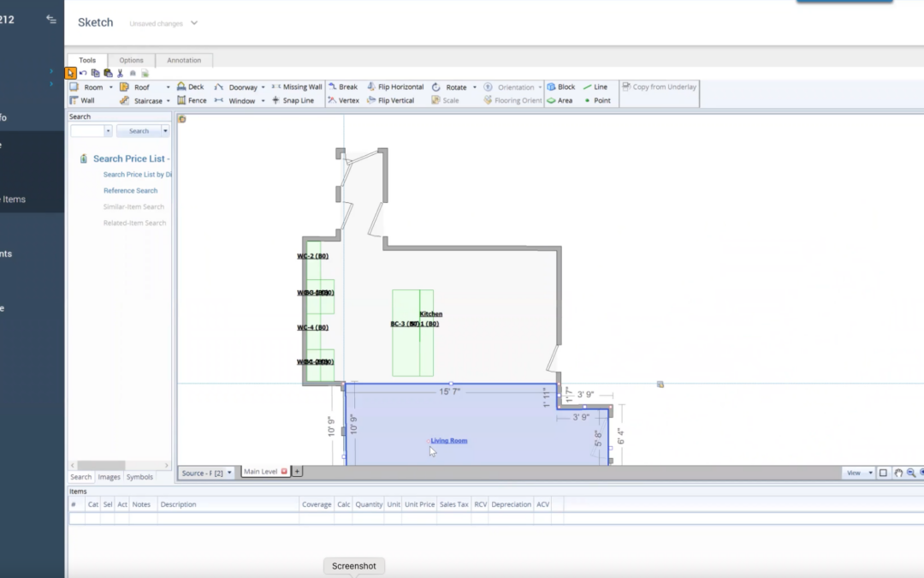Activate the Vertex tool

[x=343, y=100]
